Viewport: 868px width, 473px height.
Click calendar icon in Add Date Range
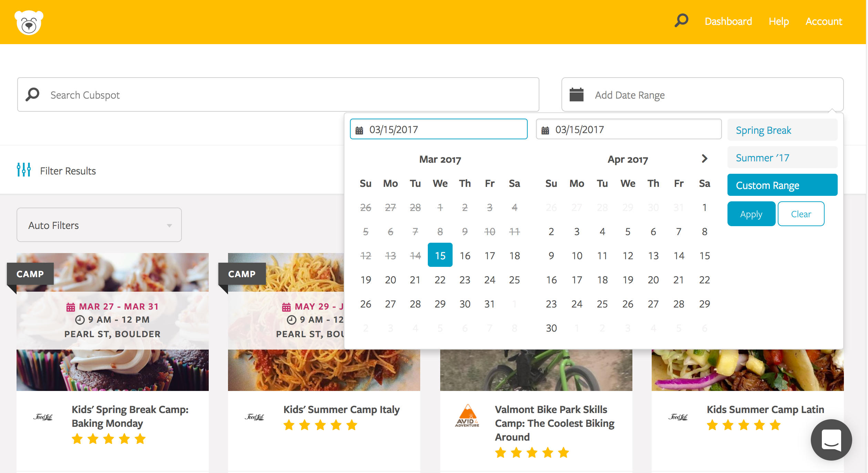pyautogui.click(x=576, y=95)
